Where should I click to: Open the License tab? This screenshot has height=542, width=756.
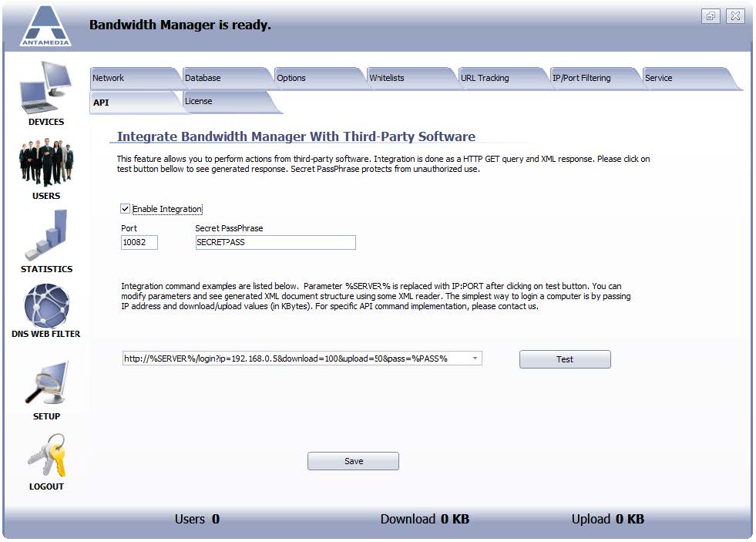(230, 102)
